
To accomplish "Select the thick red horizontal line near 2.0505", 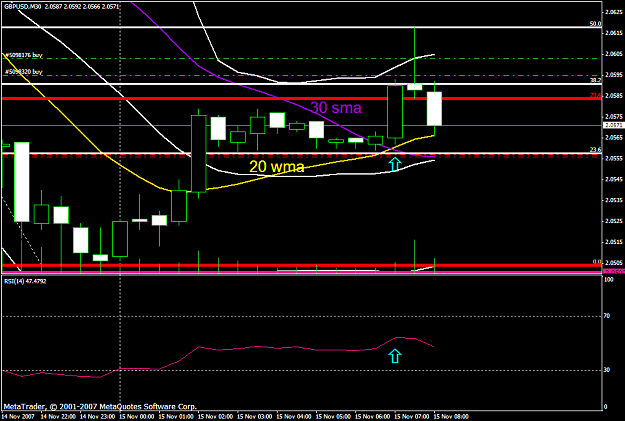I will [x=301, y=266].
